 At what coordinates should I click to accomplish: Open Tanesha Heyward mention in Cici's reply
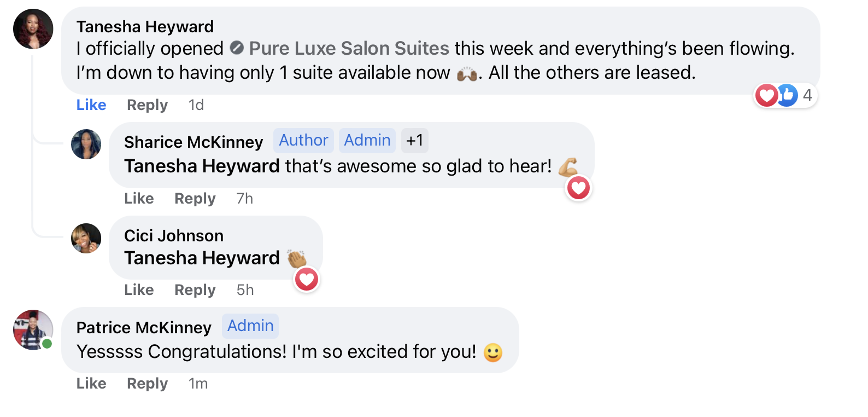pyautogui.click(x=202, y=258)
